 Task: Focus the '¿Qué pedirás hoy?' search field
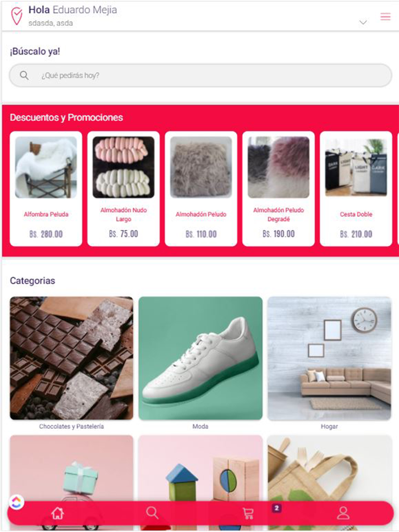click(x=200, y=75)
